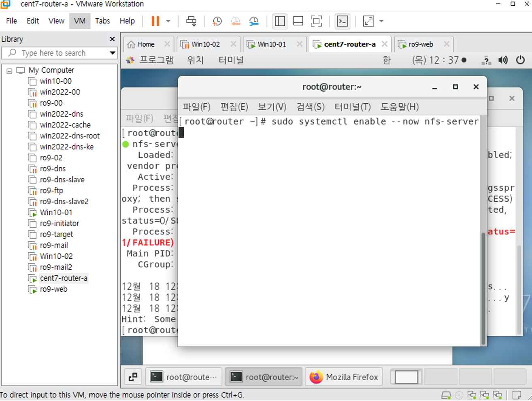This screenshot has height=401, width=532.
Task: Select ro9-ftp in the library
Action: click(51, 190)
